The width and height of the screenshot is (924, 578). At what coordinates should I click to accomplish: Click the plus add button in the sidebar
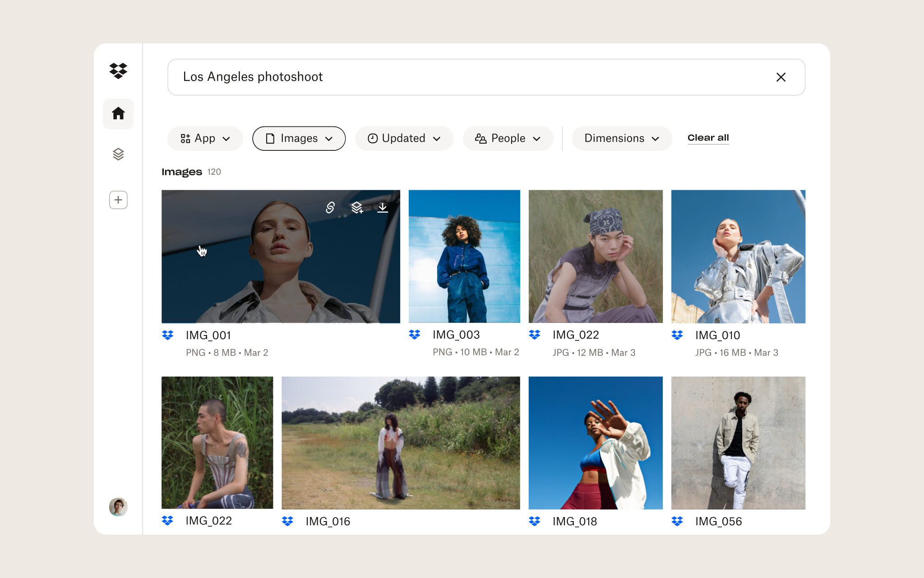click(118, 200)
